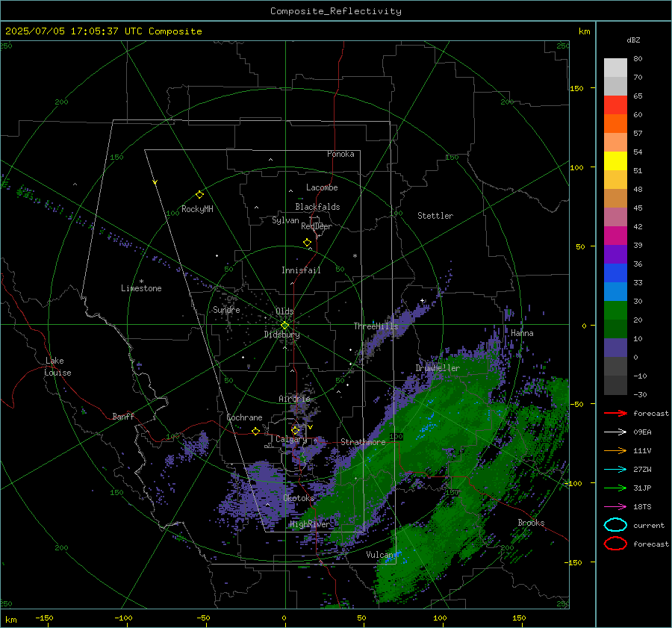Click the Stettler city label
Screen dimensions: 672x628
click(435, 216)
